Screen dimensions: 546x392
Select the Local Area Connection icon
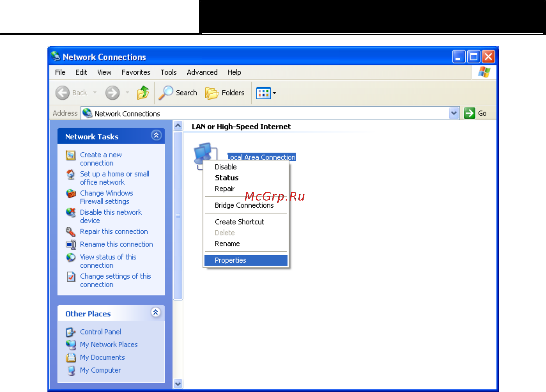click(x=205, y=153)
